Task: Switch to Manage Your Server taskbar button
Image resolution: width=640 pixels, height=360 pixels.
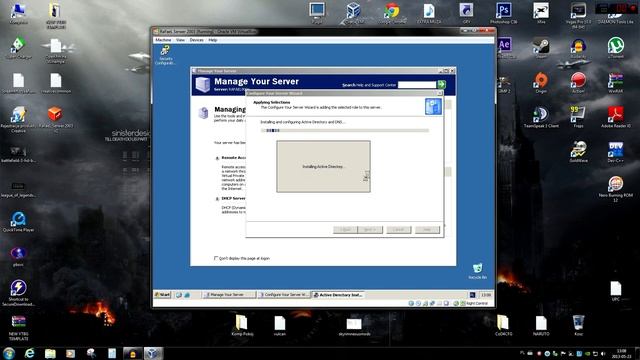Action: [x=229, y=294]
